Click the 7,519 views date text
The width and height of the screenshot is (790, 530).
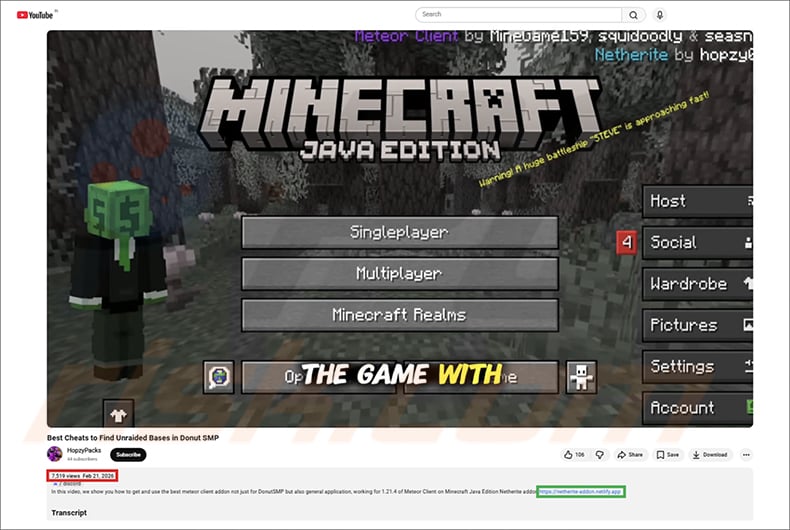(83, 476)
